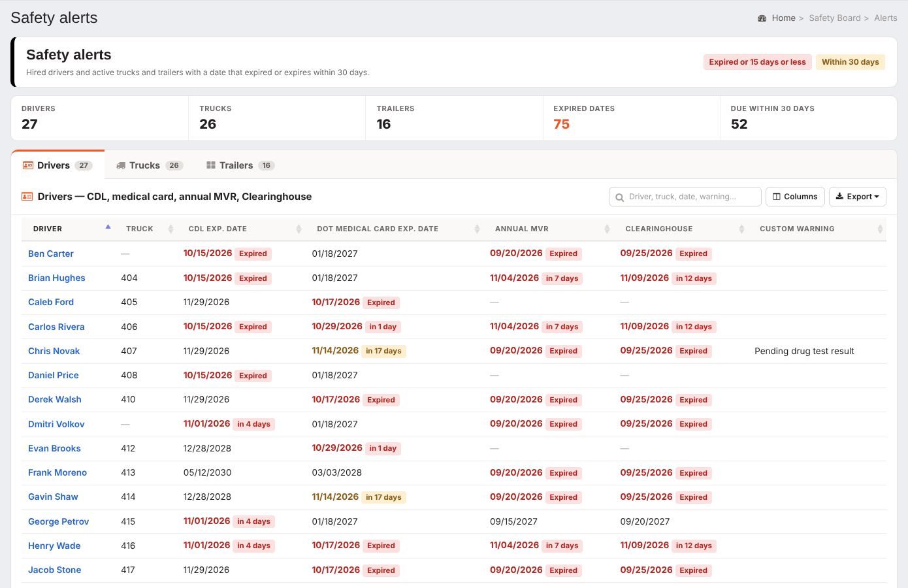Click Henry Wade's truck number 416
The image size is (908, 588).
pyautogui.click(x=128, y=546)
